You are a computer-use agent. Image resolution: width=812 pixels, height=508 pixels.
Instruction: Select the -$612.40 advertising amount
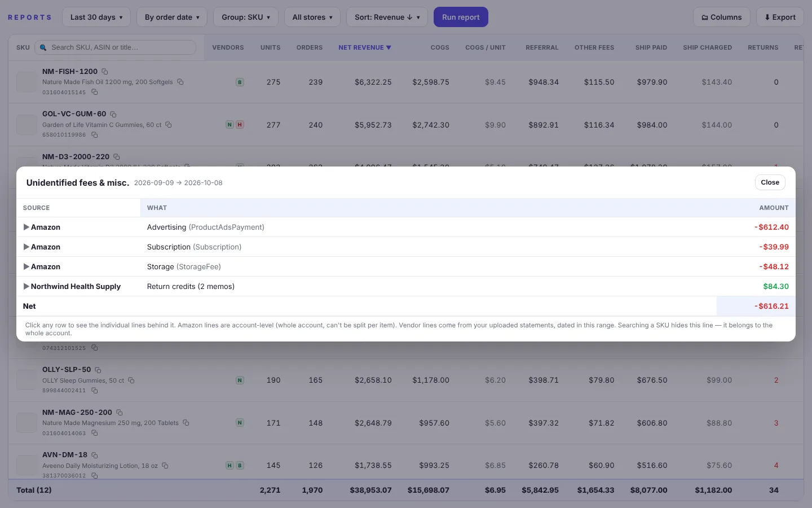tap(771, 227)
